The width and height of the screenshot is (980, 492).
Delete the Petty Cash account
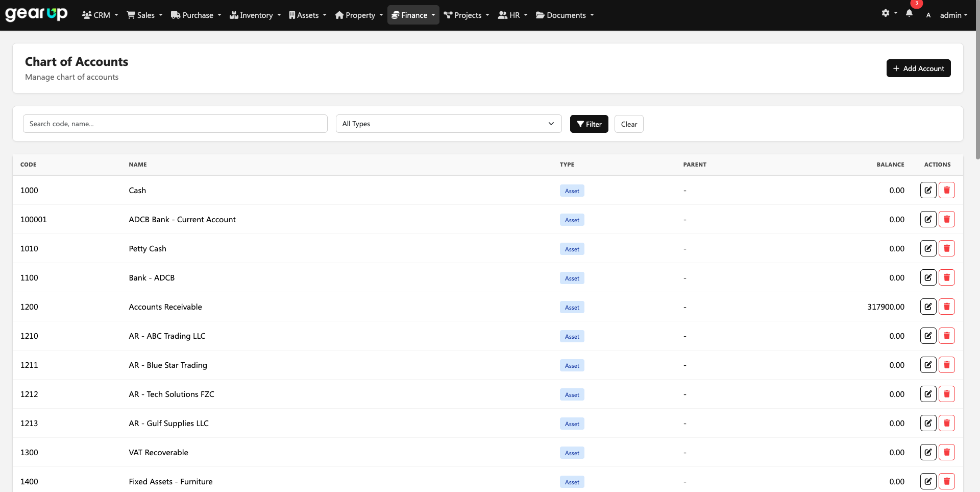coord(947,248)
